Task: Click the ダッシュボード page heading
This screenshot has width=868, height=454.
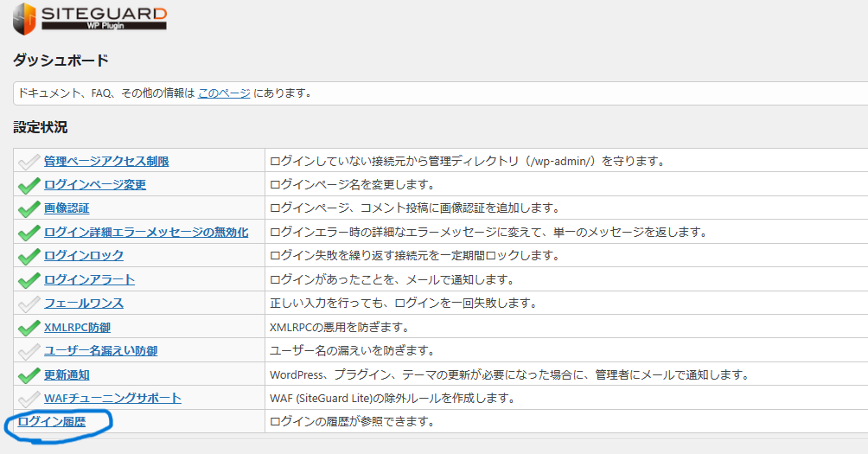Action: tap(61, 60)
